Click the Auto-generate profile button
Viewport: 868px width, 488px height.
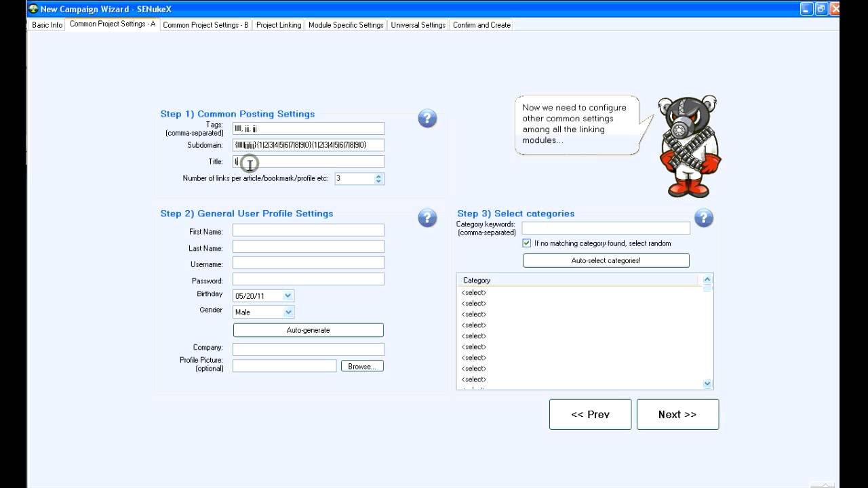point(309,330)
